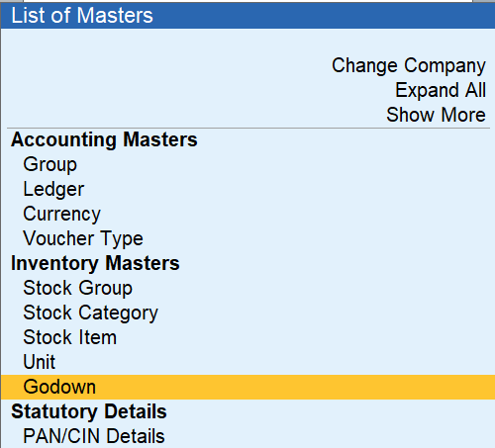
Task: Click the word Company in Change Company
Action: [445, 65]
